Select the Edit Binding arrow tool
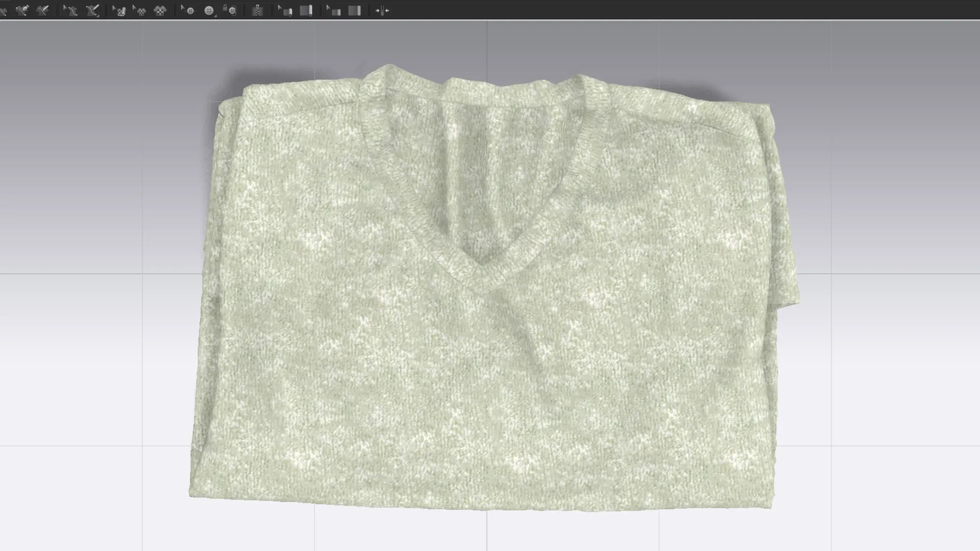 pos(334,10)
